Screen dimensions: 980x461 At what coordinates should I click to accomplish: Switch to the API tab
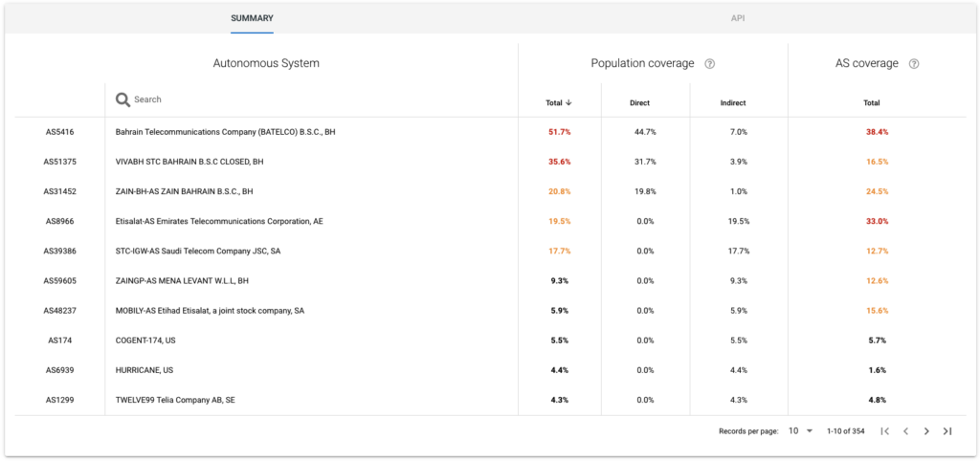738,18
